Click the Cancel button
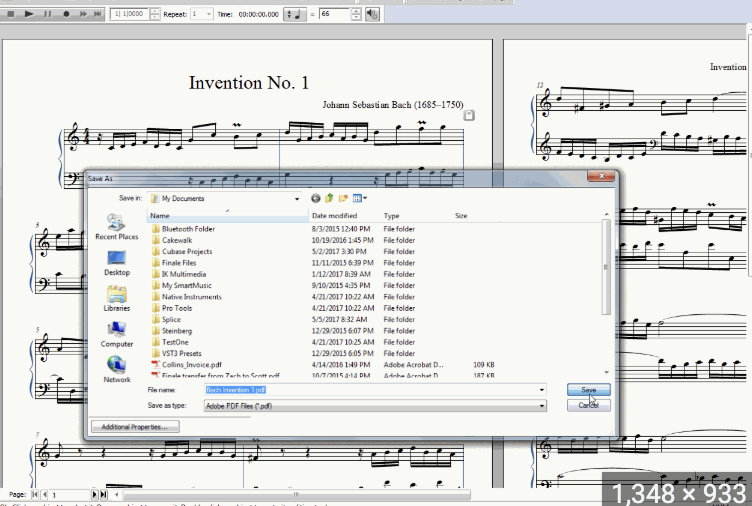The image size is (752, 506). 588,405
